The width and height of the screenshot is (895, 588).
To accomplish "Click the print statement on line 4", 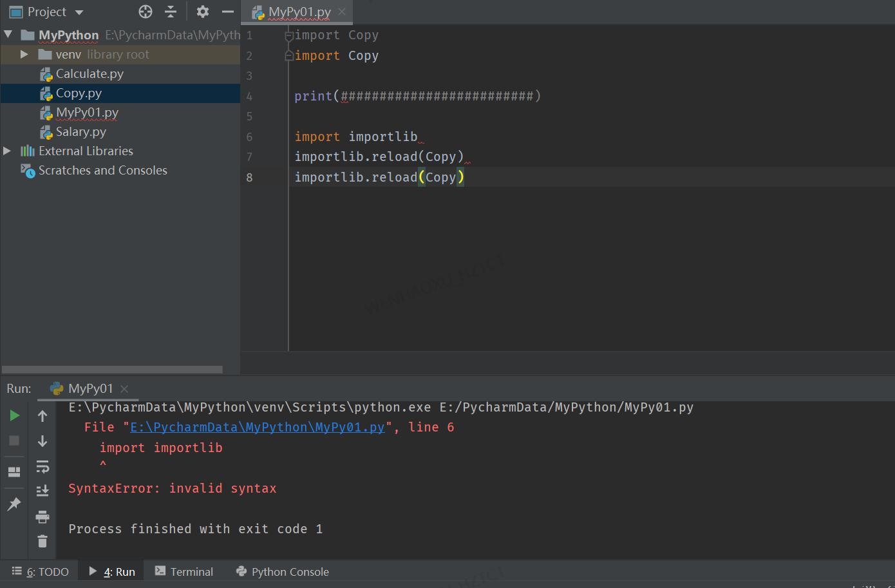I will coord(418,96).
